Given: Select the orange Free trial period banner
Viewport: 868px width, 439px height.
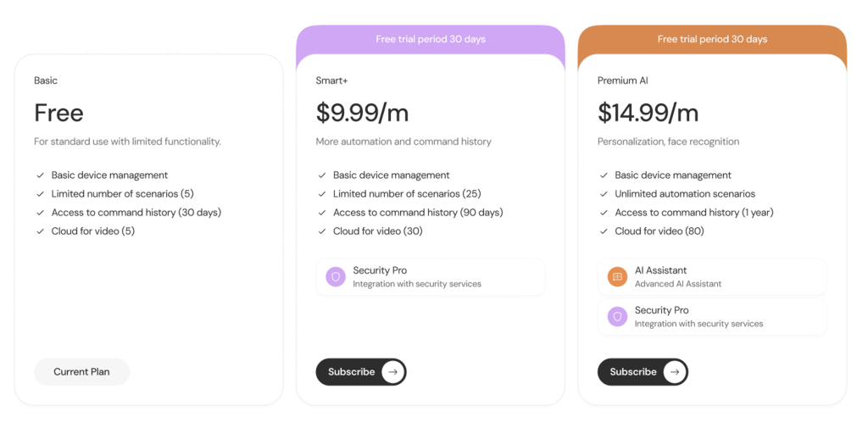Looking at the screenshot, I should (712, 39).
